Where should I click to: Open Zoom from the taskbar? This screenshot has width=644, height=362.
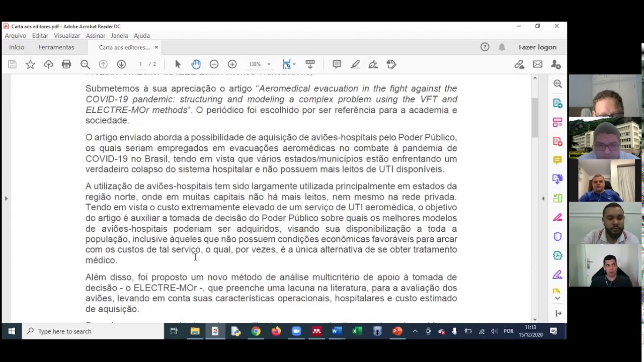[296, 331]
